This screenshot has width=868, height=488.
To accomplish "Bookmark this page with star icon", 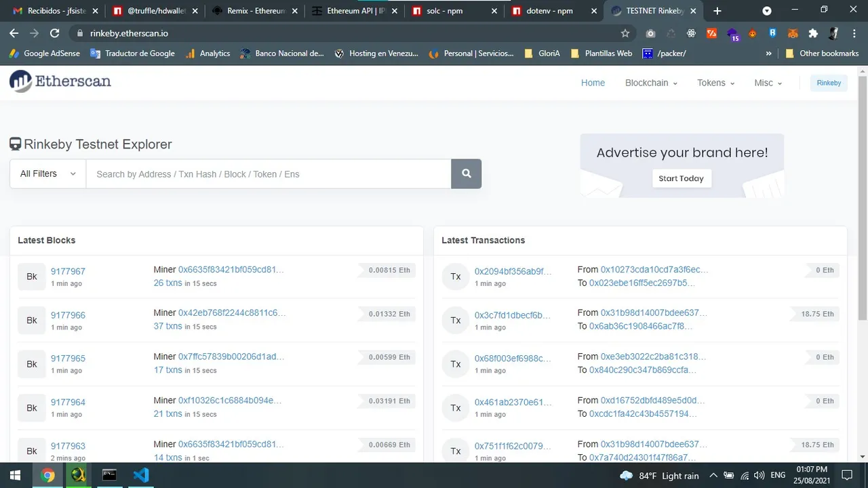I will pos(625,33).
